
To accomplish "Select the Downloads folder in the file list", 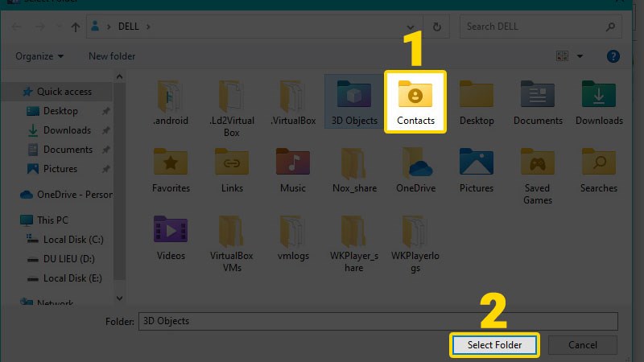I will tap(599, 103).
